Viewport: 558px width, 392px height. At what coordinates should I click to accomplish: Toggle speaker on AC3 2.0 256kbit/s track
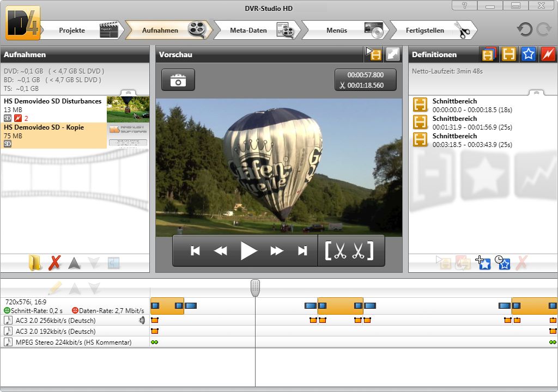(x=142, y=321)
